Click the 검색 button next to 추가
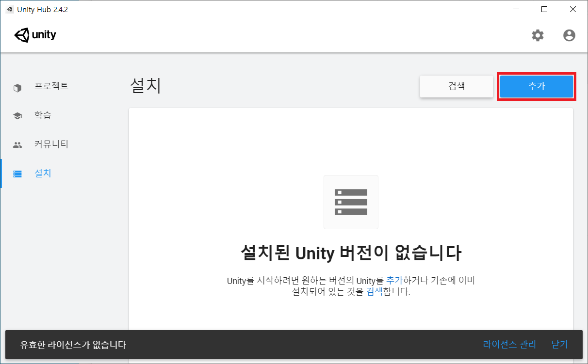 (457, 86)
